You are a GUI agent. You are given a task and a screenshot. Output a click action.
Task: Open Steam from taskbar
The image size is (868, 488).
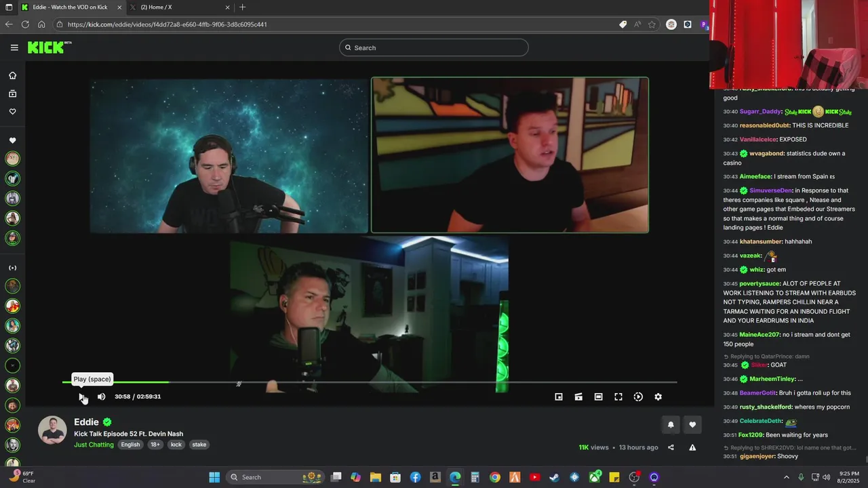555,477
